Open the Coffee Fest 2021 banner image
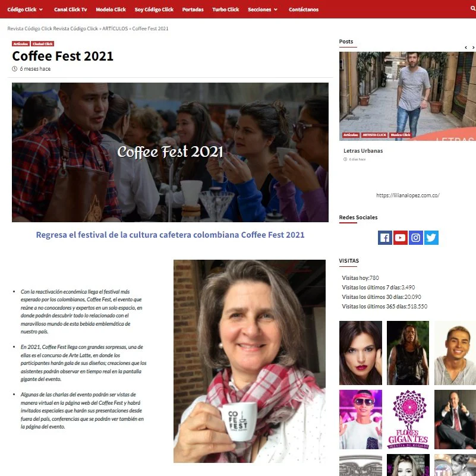This screenshot has height=476, width=476. pos(170,152)
